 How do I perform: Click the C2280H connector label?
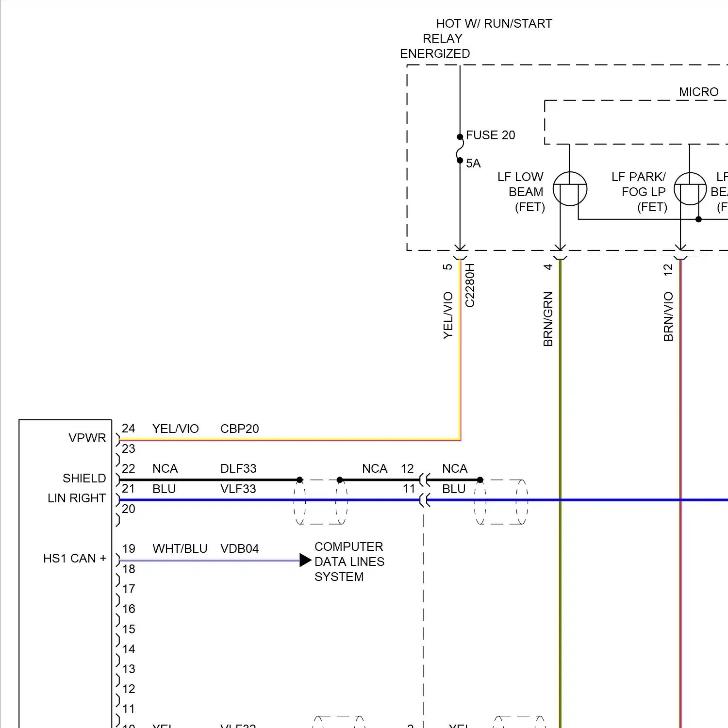pyautogui.click(x=470, y=285)
